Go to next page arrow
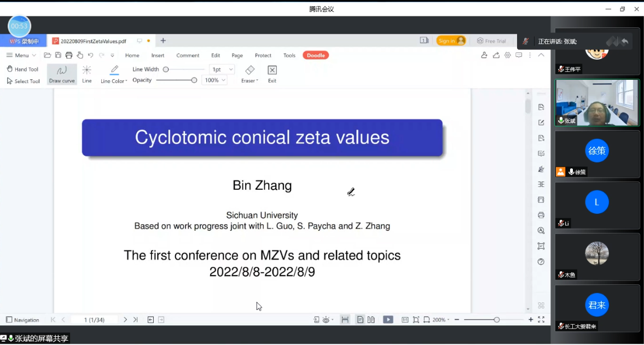644x345 pixels. point(125,320)
